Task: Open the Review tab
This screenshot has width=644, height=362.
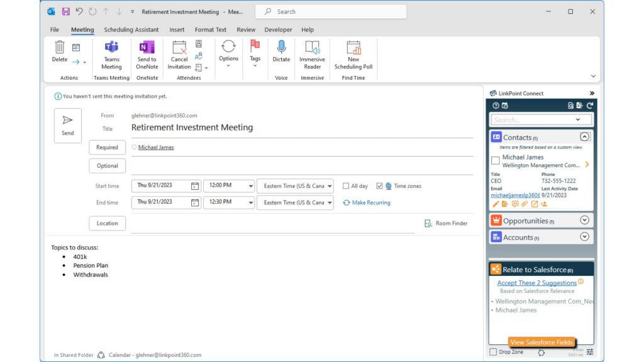Action: point(246,30)
